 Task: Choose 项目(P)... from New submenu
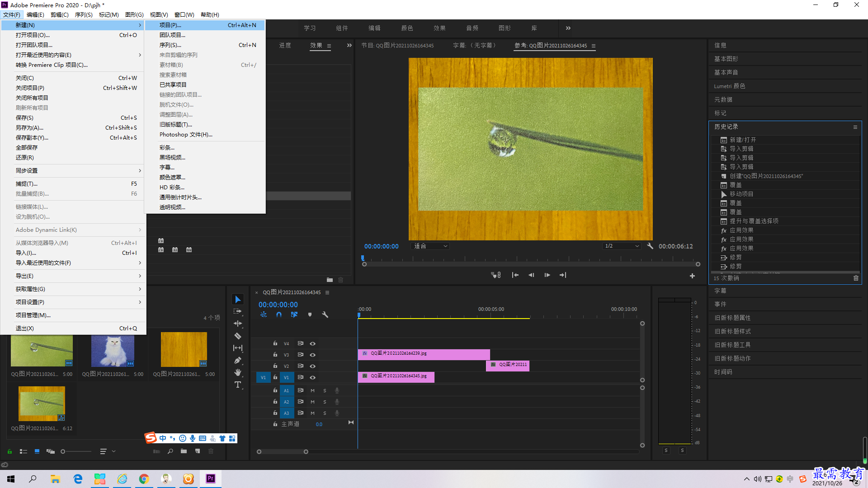tap(205, 25)
